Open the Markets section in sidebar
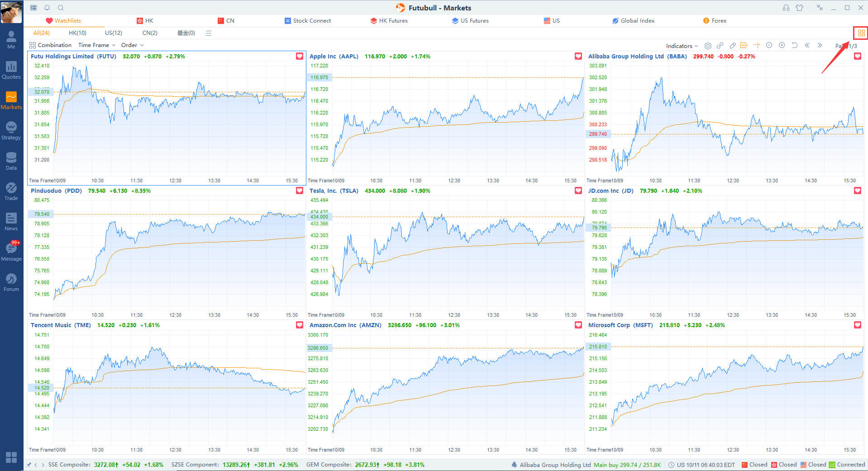Image resolution: width=868 pixels, height=471 pixels. (x=11, y=100)
